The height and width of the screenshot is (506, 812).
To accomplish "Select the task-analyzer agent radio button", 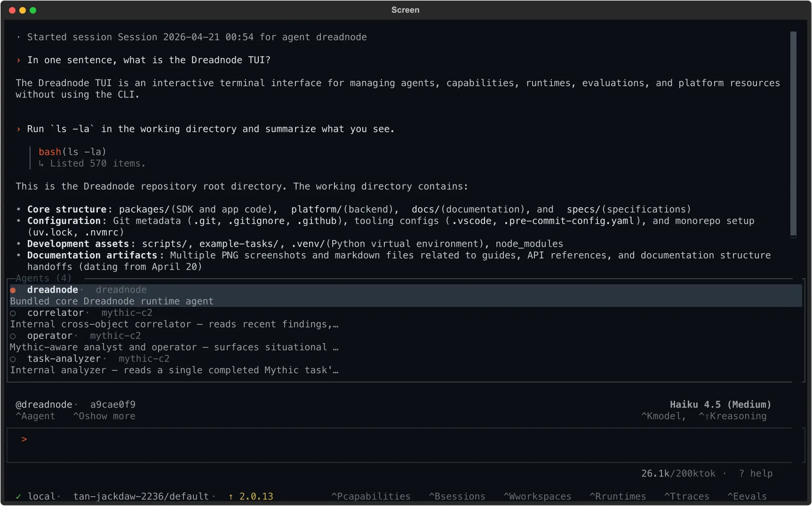I will (x=13, y=359).
